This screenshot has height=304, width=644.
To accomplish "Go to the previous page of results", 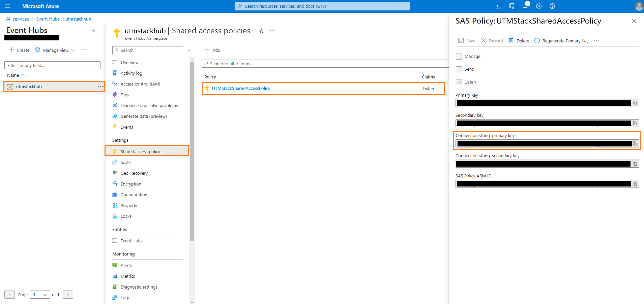I will coord(9,295).
